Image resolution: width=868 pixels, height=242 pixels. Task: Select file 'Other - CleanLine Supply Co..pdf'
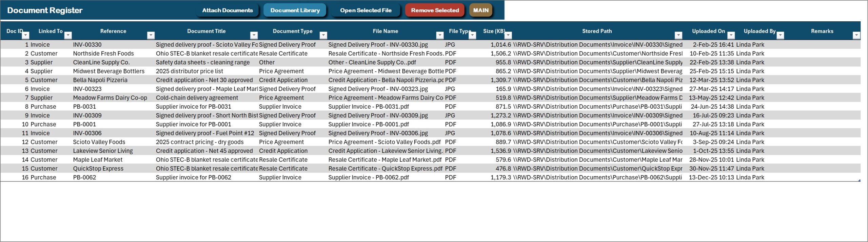coord(386,62)
